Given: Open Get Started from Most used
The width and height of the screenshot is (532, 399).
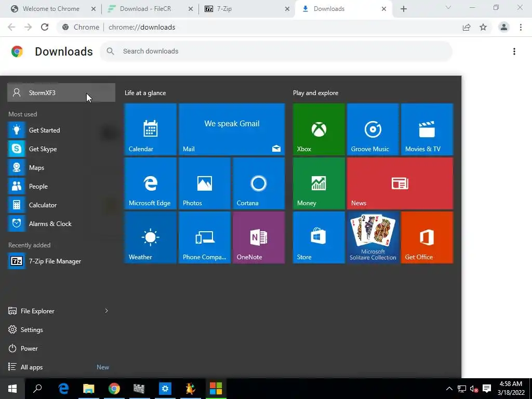Looking at the screenshot, I should tap(61, 130).
